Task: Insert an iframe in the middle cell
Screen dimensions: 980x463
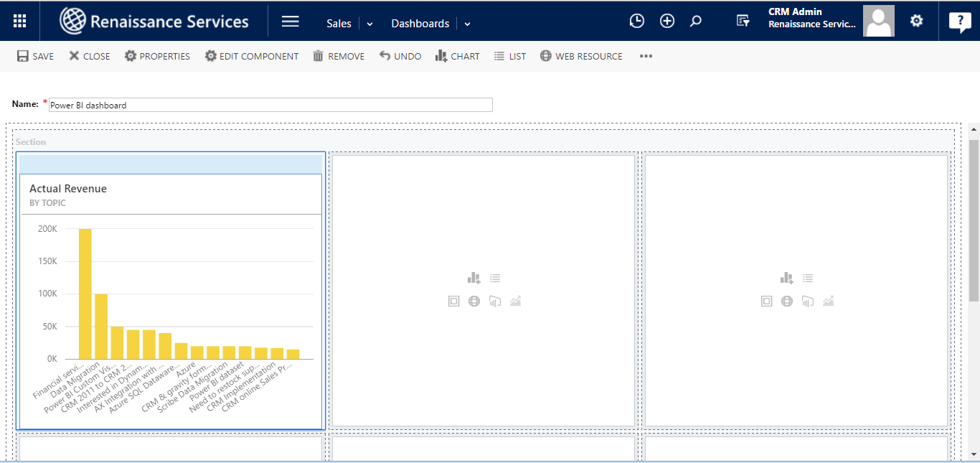Action: point(453,301)
